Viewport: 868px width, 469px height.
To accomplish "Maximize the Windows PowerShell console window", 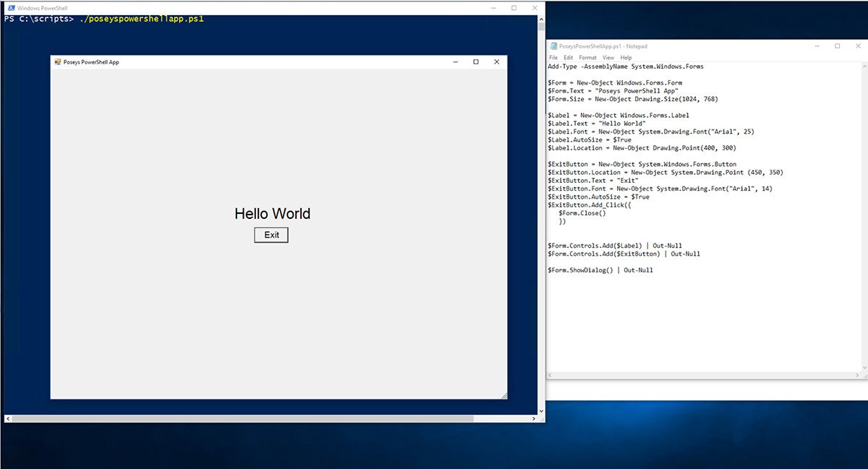I will tap(514, 8).
